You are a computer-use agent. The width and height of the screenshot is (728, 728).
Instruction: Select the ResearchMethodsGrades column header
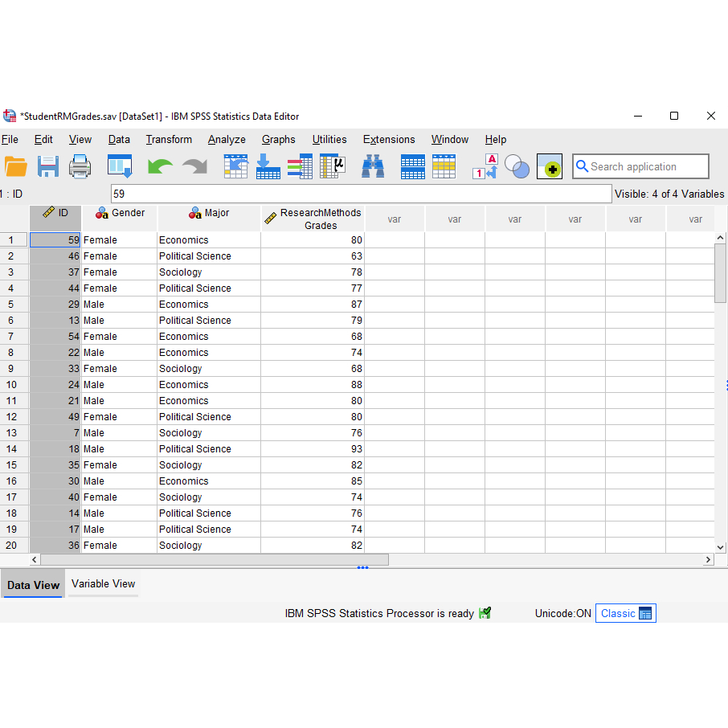point(313,219)
